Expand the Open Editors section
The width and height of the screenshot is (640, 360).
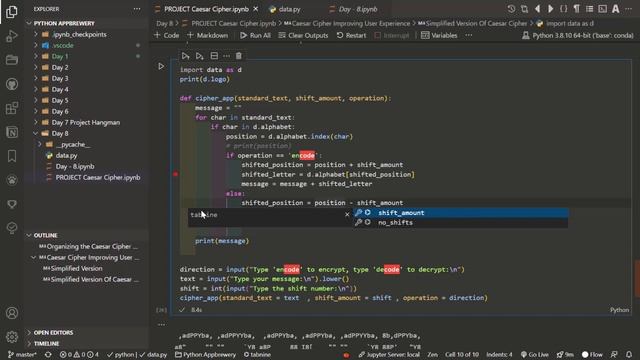pos(53,333)
